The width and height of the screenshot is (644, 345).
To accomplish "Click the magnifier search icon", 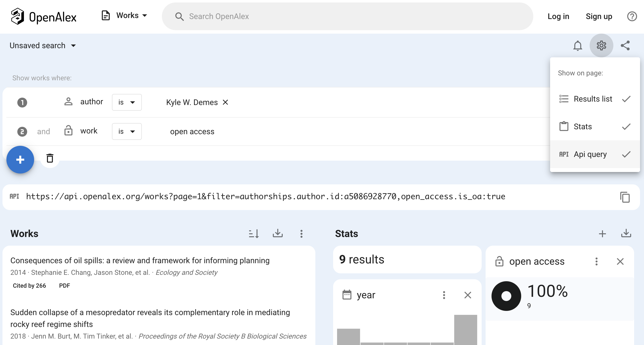I will tap(179, 17).
